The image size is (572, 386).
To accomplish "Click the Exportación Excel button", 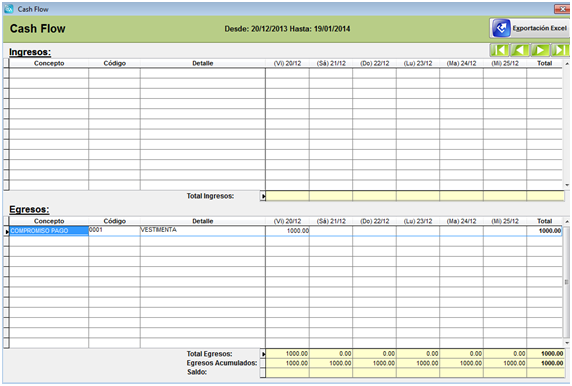I will (530, 28).
